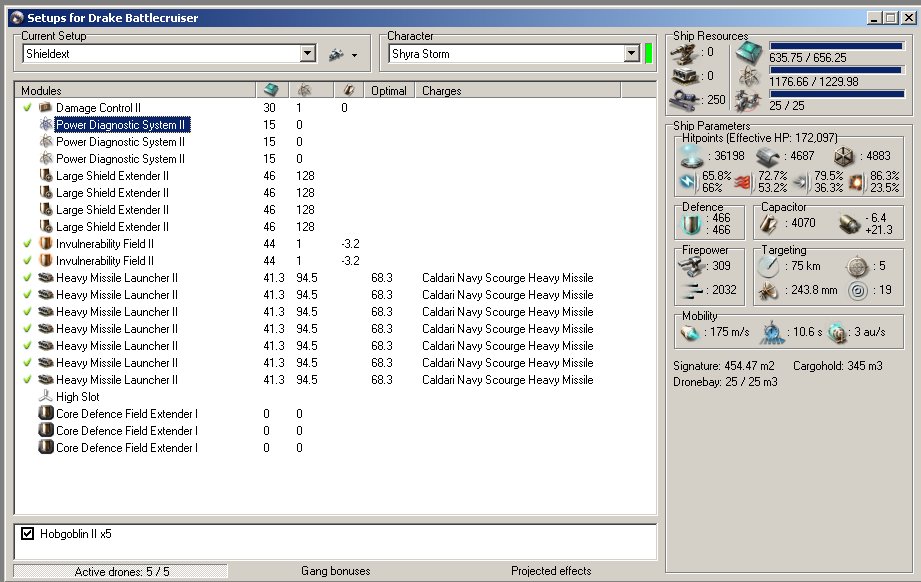Select the empty High Slot row
The width and height of the screenshot is (921, 582).
coord(335,397)
